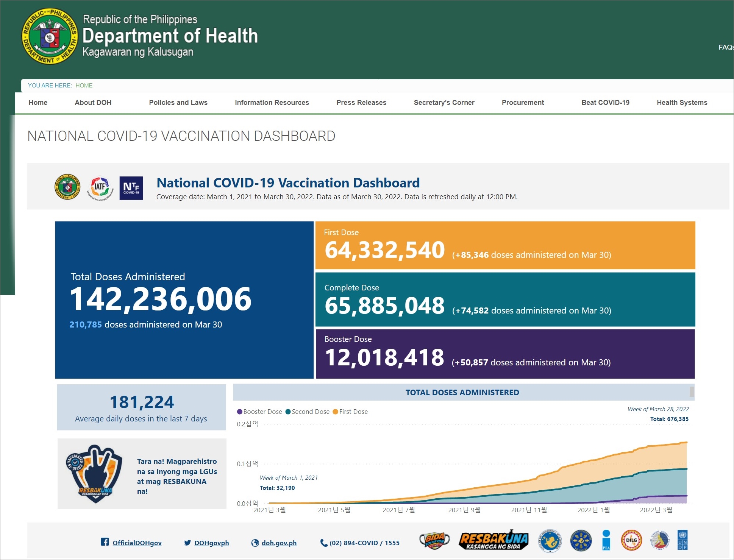Toggle Second Dose series in chart legend
Screen dimensions: 734x560
(308, 412)
